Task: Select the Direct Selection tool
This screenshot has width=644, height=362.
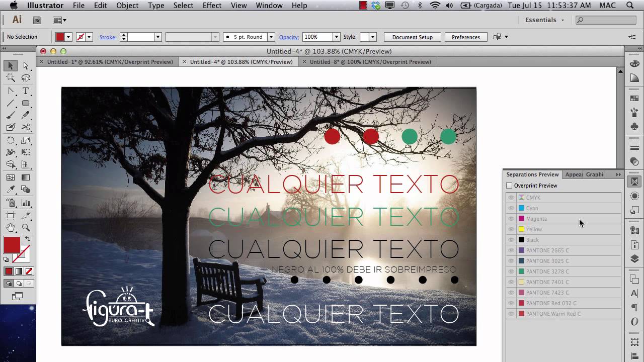Action: (x=26, y=66)
